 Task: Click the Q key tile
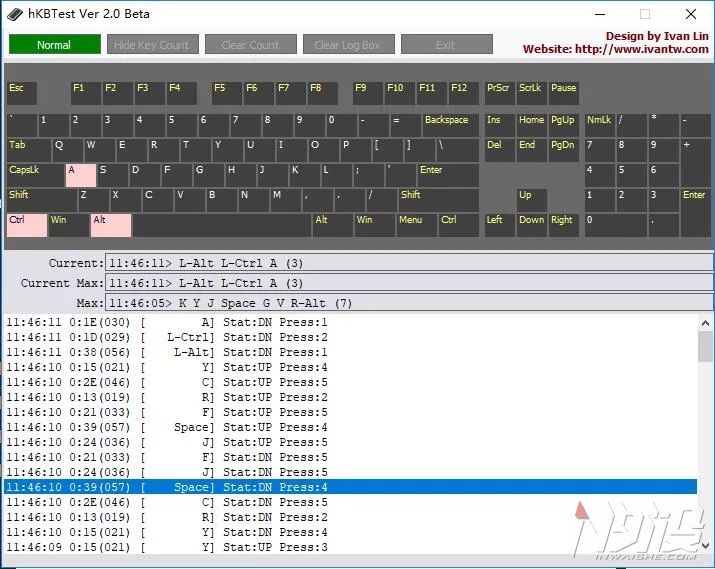tap(67, 150)
